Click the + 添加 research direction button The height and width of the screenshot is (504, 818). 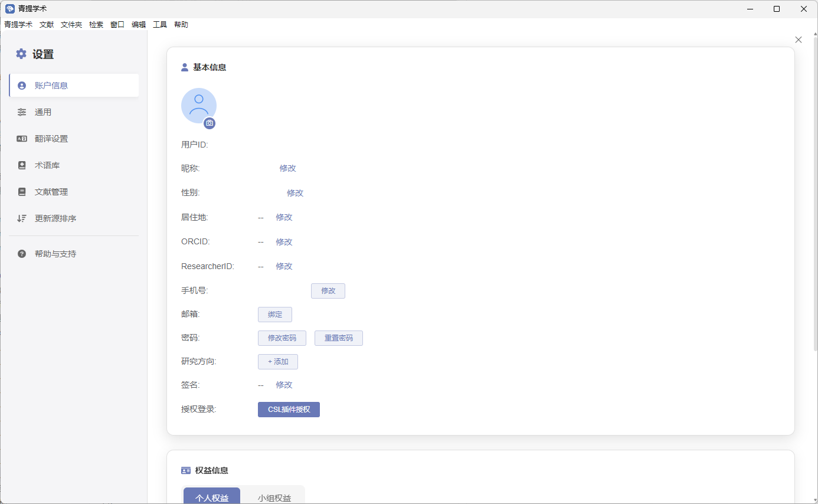click(x=278, y=362)
